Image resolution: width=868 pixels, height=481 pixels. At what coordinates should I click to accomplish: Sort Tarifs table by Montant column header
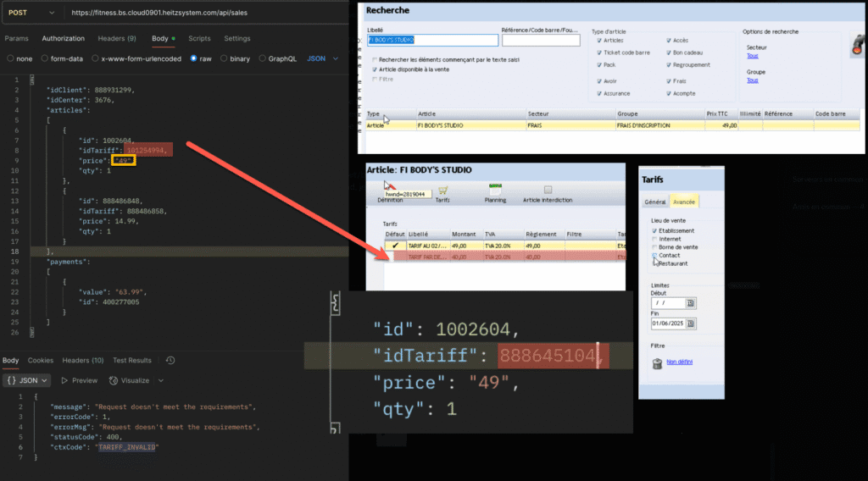point(466,235)
